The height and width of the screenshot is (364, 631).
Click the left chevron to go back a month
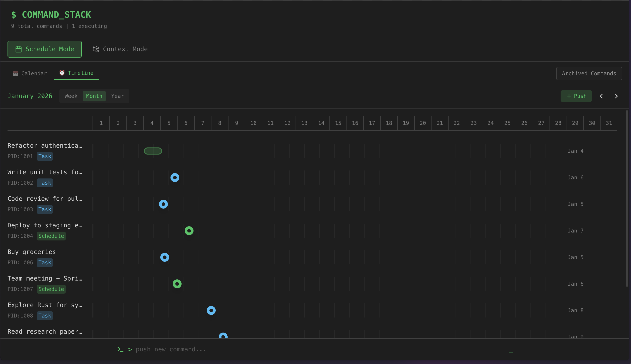coord(601,96)
